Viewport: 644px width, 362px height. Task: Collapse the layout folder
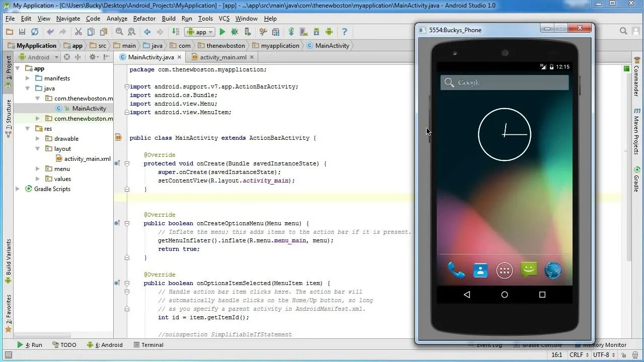(x=38, y=149)
